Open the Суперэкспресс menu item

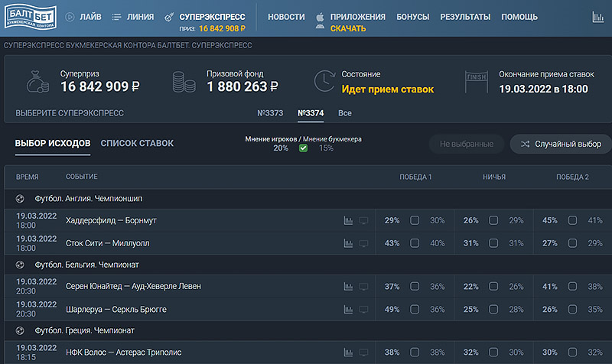[213, 17]
